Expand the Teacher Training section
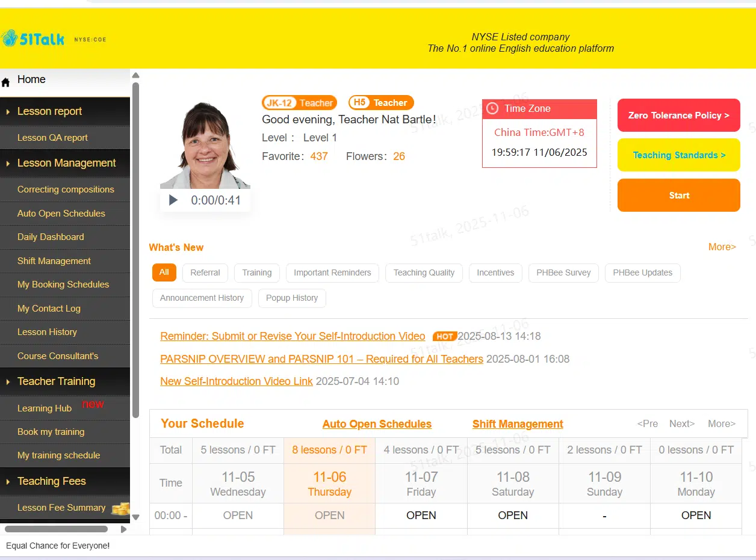 click(56, 381)
